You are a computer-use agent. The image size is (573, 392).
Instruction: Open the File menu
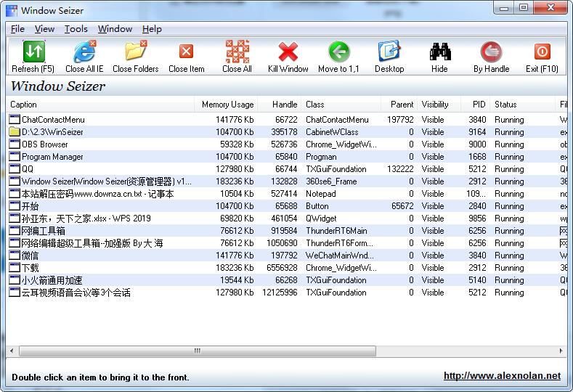coord(17,29)
